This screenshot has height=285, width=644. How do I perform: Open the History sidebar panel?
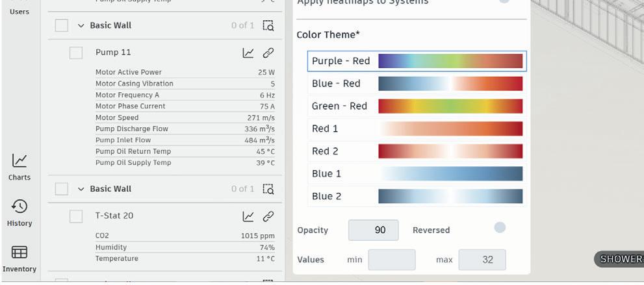pos(19,213)
